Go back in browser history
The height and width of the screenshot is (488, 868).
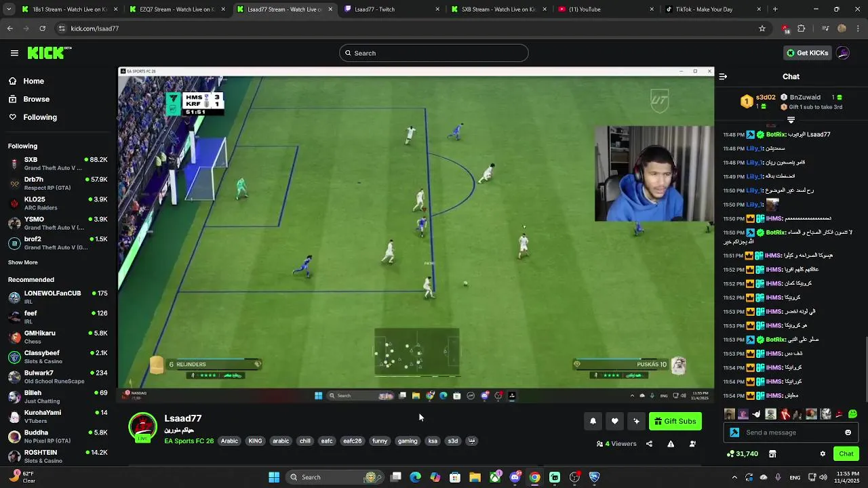click(9, 28)
